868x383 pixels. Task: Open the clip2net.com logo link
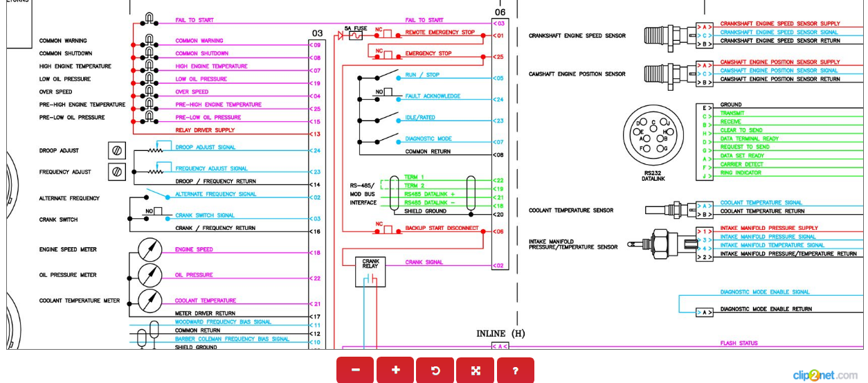pyautogui.click(x=825, y=375)
